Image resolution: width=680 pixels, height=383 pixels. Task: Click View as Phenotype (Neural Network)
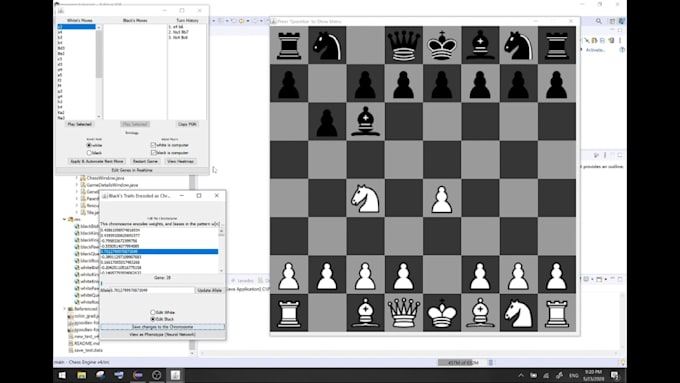[x=162, y=334]
